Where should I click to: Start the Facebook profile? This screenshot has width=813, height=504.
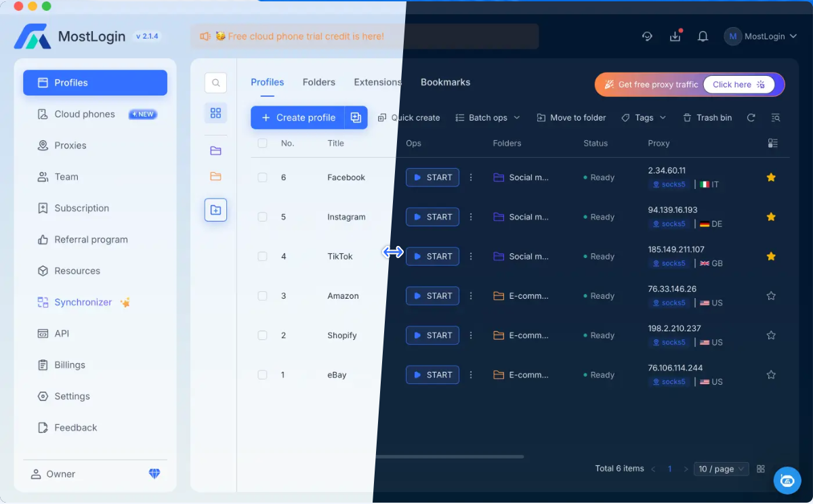coord(432,177)
